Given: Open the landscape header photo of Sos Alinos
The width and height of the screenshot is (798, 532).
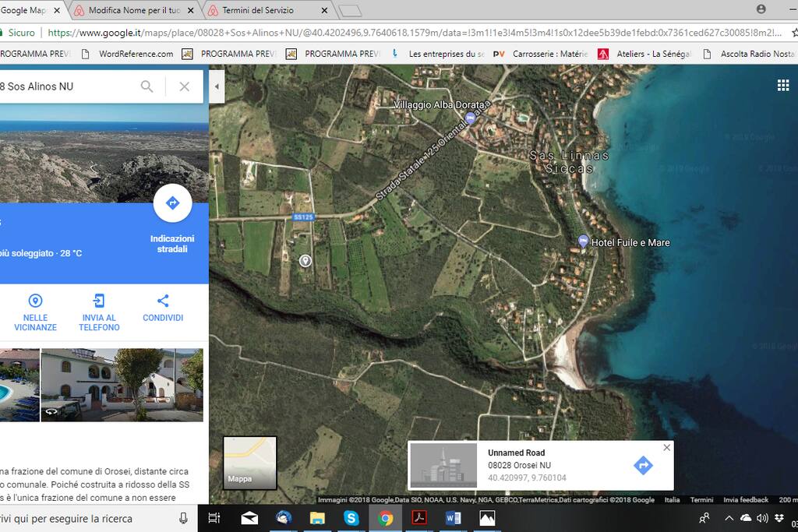Looking at the screenshot, I should 104,153.
